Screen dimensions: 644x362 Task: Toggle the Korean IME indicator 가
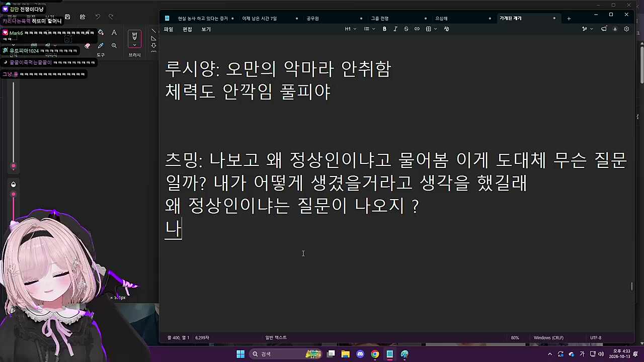[582, 354]
